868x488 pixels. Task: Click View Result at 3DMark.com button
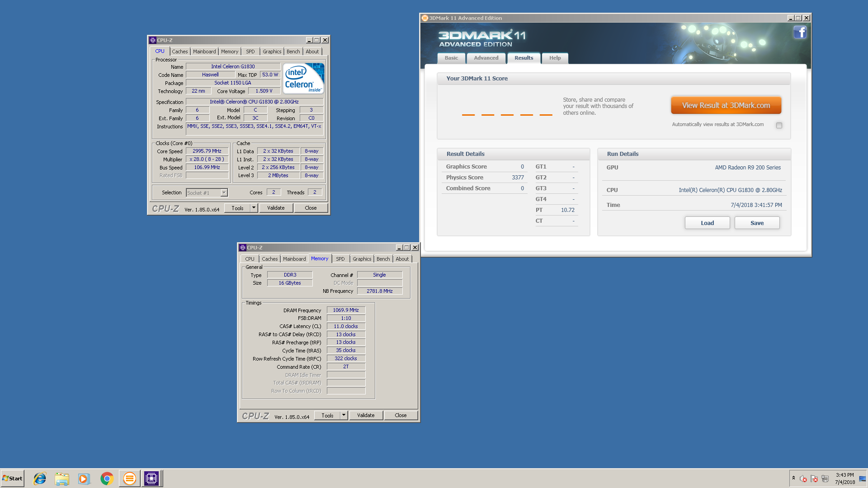point(726,105)
